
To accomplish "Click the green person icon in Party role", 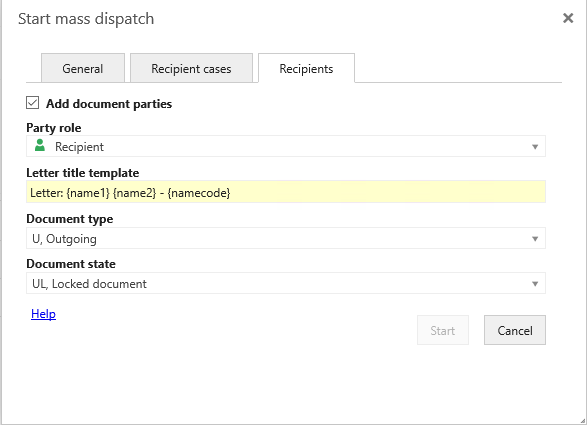I will coord(40,145).
